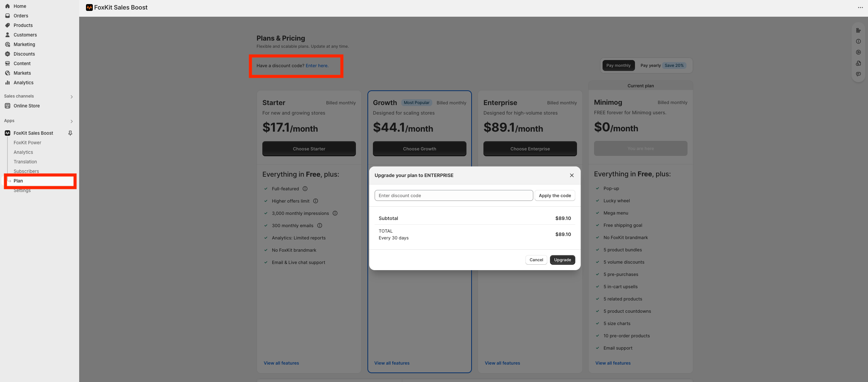Close the Upgrade to ENTERPRISE dialog
The width and height of the screenshot is (868, 382).
572,175
